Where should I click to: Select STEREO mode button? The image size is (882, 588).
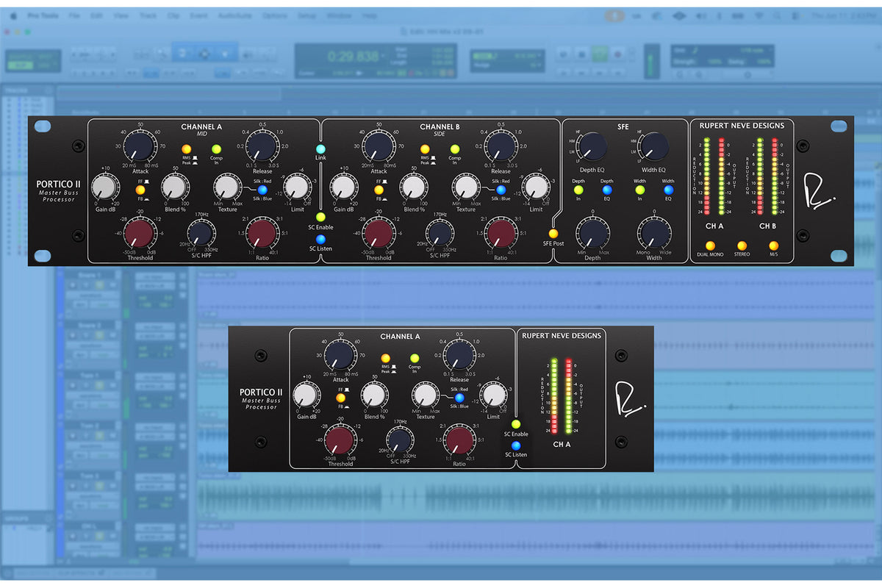click(742, 245)
